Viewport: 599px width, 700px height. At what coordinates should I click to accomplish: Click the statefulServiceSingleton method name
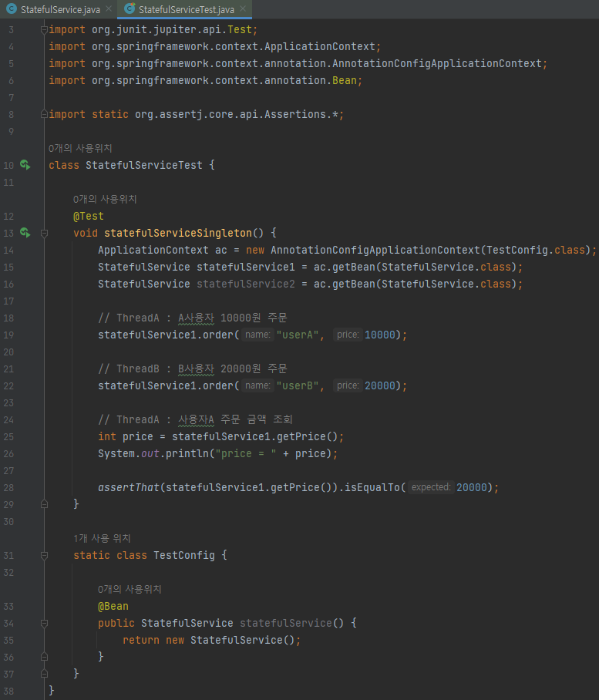point(177,233)
